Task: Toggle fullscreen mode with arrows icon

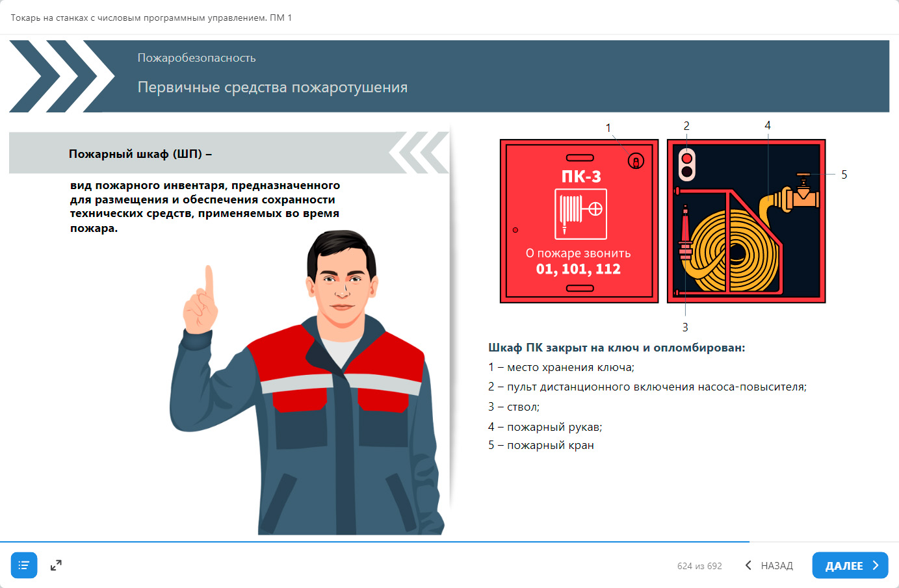Action: coord(56,565)
